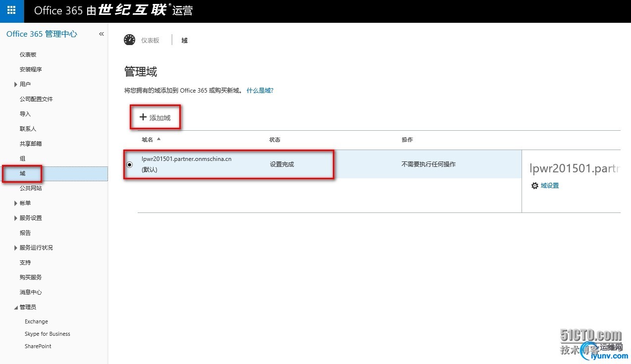Open the SharePoint admin center
The width and height of the screenshot is (631, 364).
[38, 346]
